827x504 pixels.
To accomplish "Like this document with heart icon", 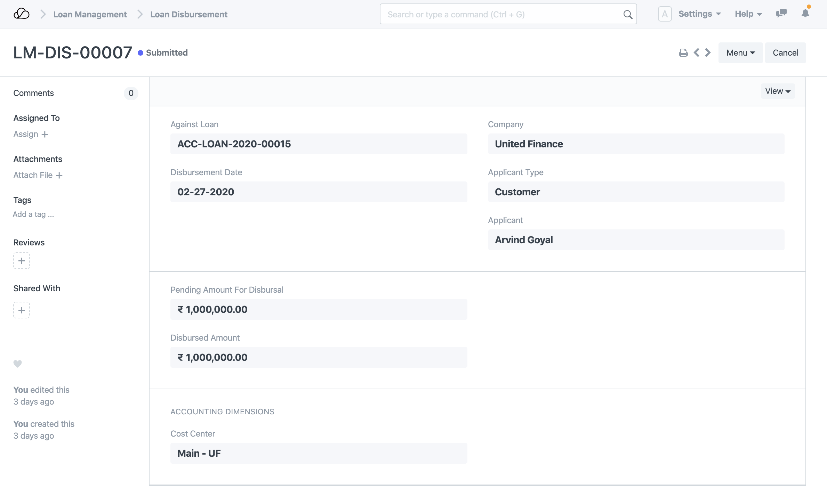I will point(18,364).
